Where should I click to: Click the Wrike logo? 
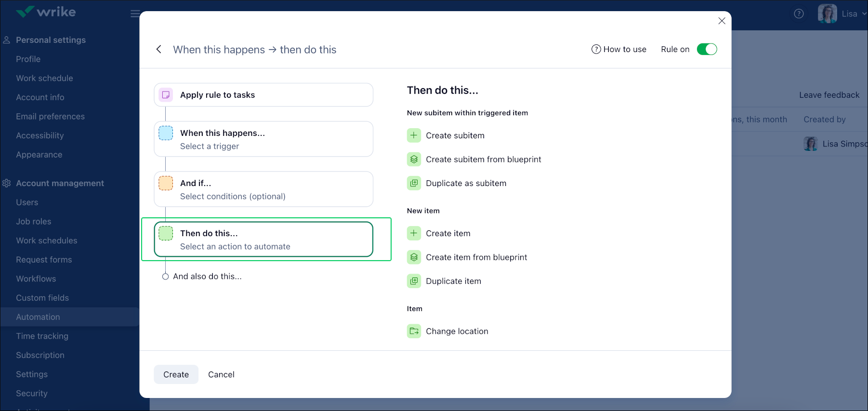pos(46,12)
